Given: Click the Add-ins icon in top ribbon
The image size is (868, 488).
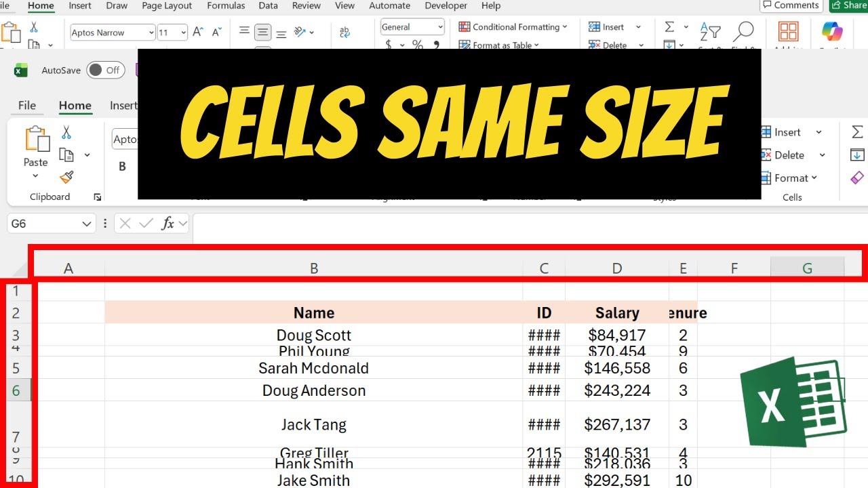Looking at the screenshot, I should tap(788, 32).
